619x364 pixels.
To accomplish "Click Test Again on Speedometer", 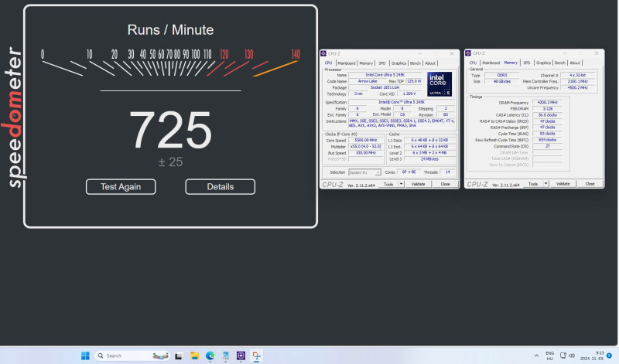I will (x=121, y=186).
